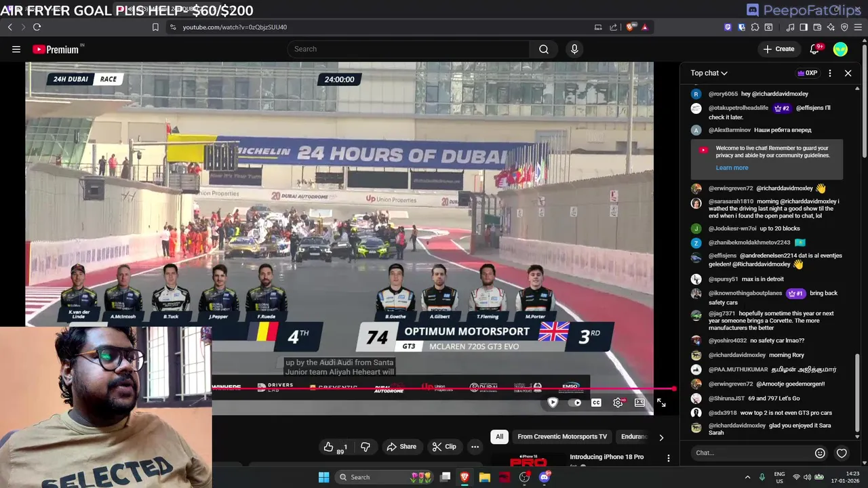Open the Learn more chat guidelines link
The width and height of the screenshot is (868, 488).
pos(732,168)
